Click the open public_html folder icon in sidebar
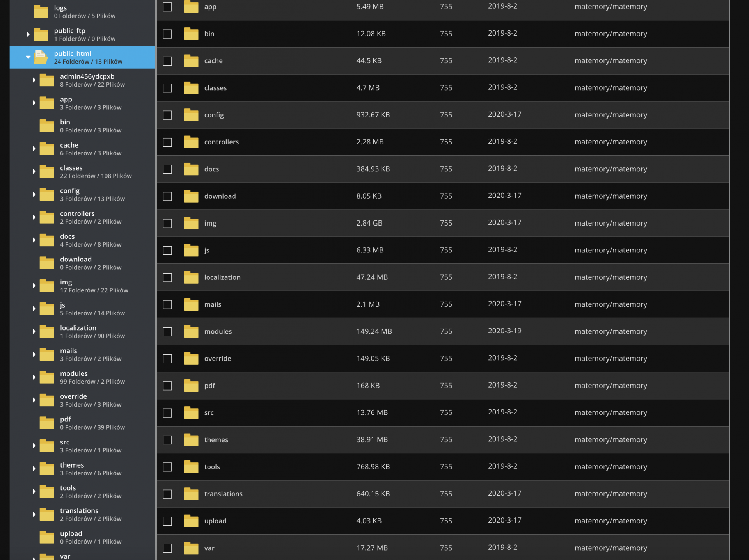 pyautogui.click(x=41, y=57)
